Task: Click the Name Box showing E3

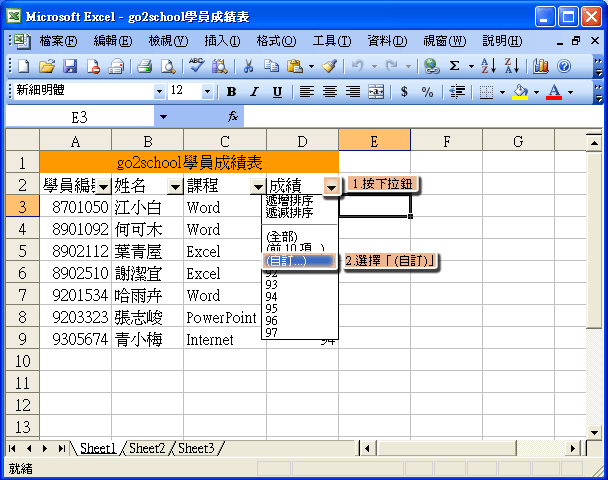Action: 80,116
